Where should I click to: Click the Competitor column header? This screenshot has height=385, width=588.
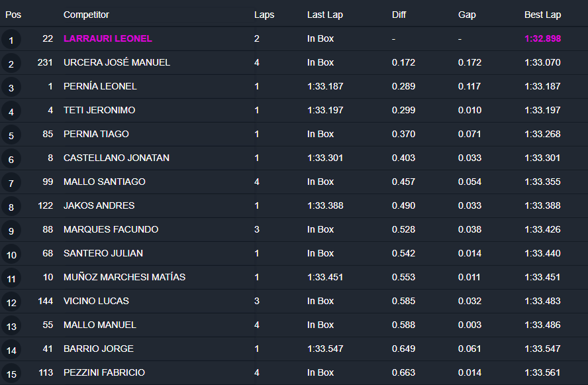tap(86, 15)
